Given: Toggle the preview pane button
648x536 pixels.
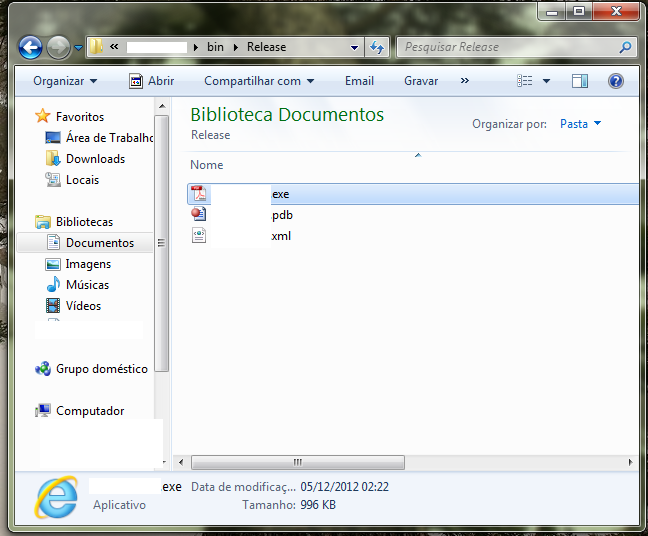Looking at the screenshot, I should [579, 81].
